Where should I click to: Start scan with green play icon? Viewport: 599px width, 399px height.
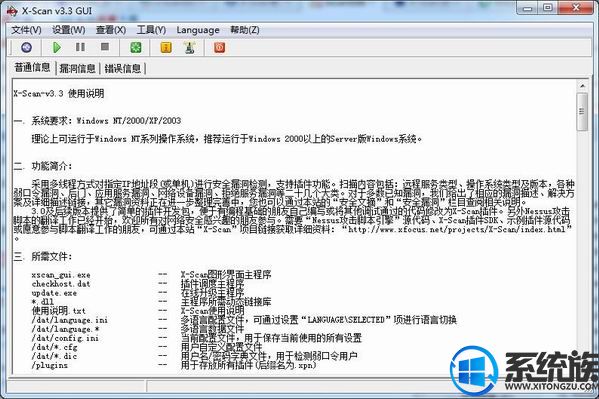click(x=57, y=47)
